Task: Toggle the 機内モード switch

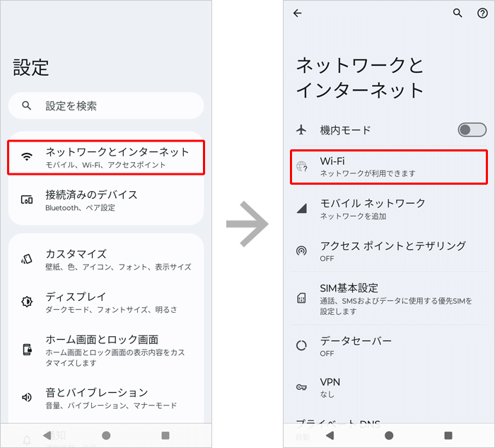Action: [x=472, y=130]
